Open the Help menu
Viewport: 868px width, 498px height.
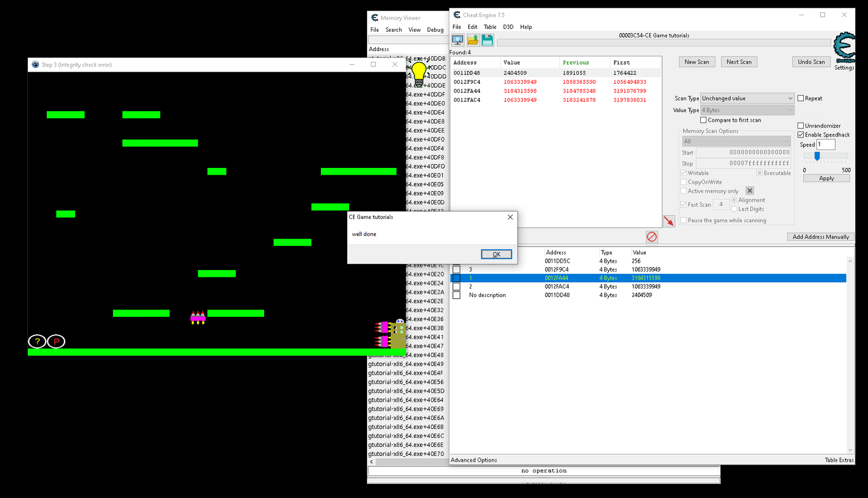526,27
